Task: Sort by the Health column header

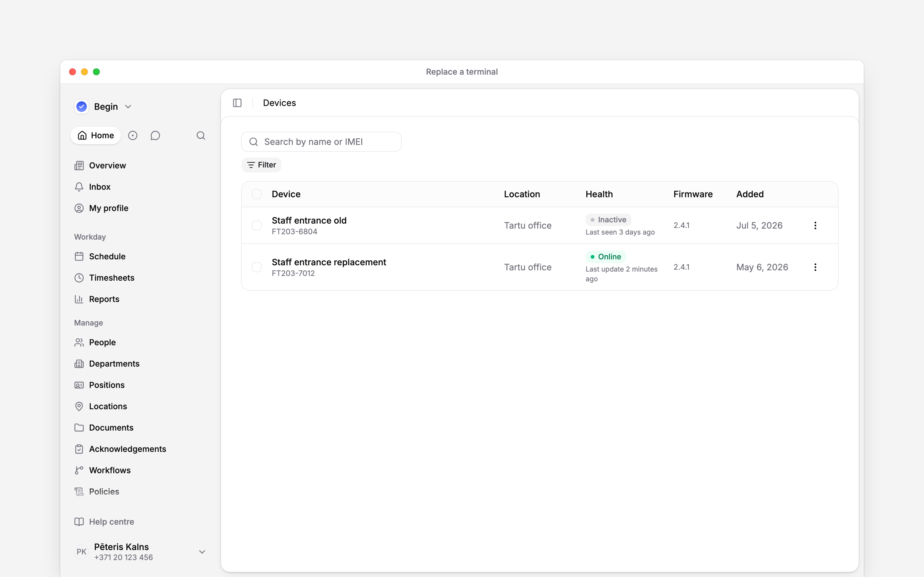Action: (x=599, y=194)
